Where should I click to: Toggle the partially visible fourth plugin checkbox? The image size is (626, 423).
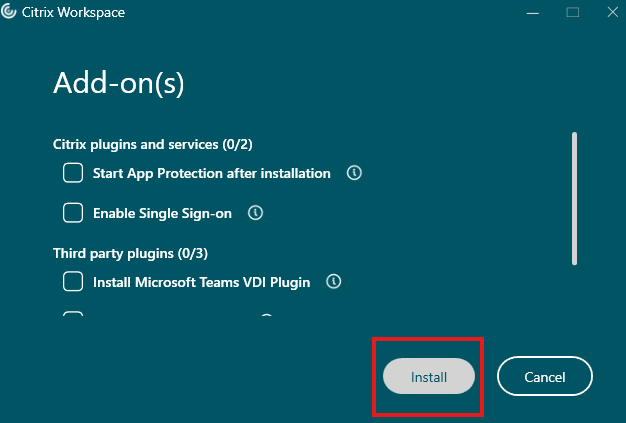pyautogui.click(x=73, y=317)
